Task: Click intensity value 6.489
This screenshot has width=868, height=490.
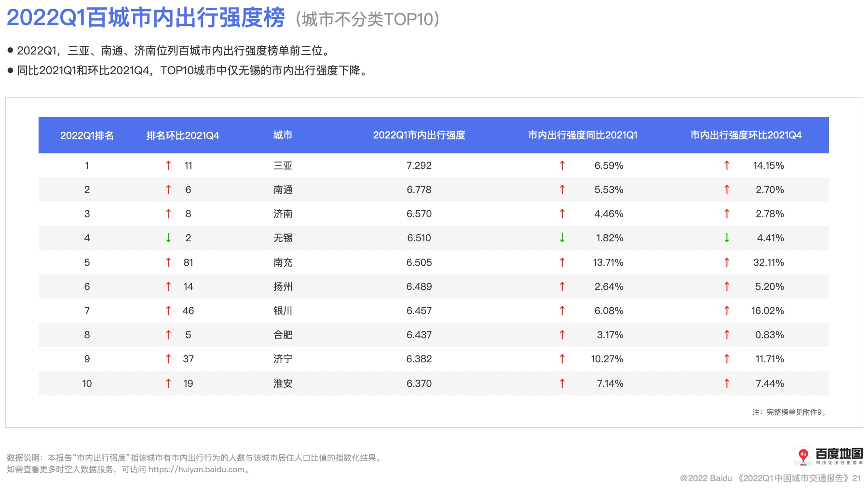Action: click(x=419, y=286)
